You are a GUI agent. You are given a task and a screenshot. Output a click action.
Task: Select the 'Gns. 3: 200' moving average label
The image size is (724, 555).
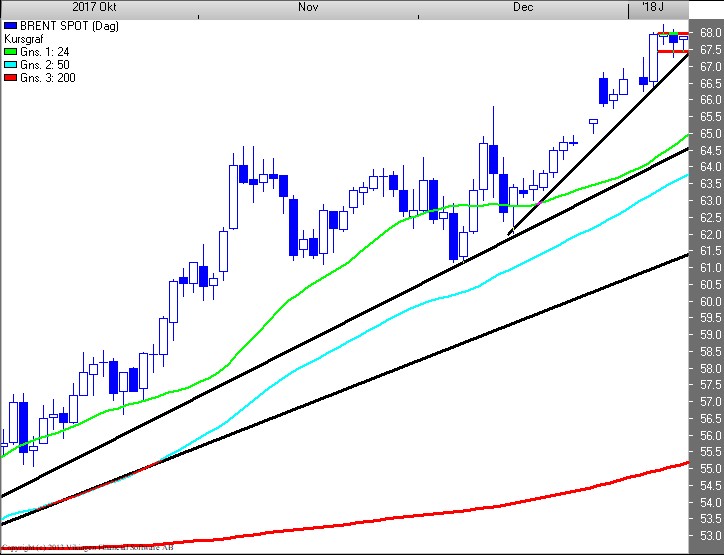(x=48, y=78)
